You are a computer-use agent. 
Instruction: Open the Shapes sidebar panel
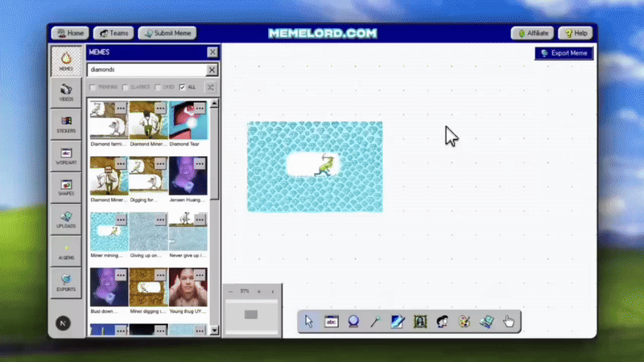[x=66, y=187]
